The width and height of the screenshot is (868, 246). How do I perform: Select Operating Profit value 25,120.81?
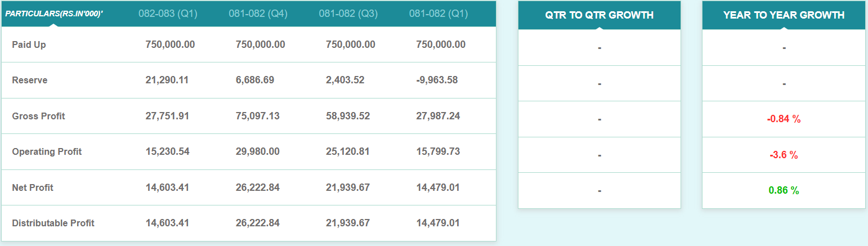(x=348, y=151)
